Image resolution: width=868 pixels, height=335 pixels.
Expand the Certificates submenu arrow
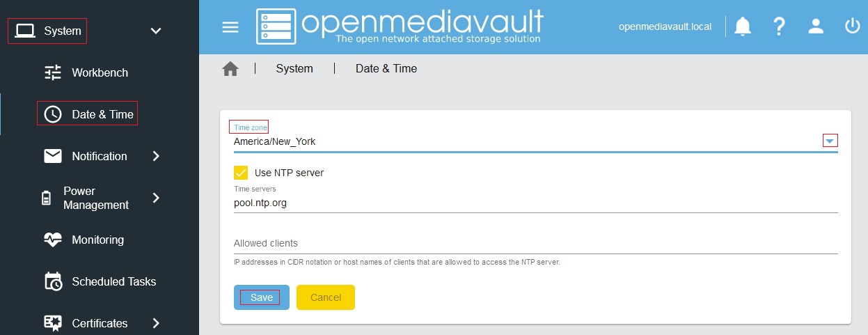click(x=156, y=323)
